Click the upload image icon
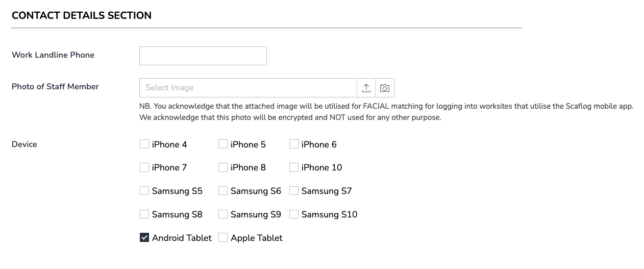The width and height of the screenshot is (644, 269). point(366,88)
